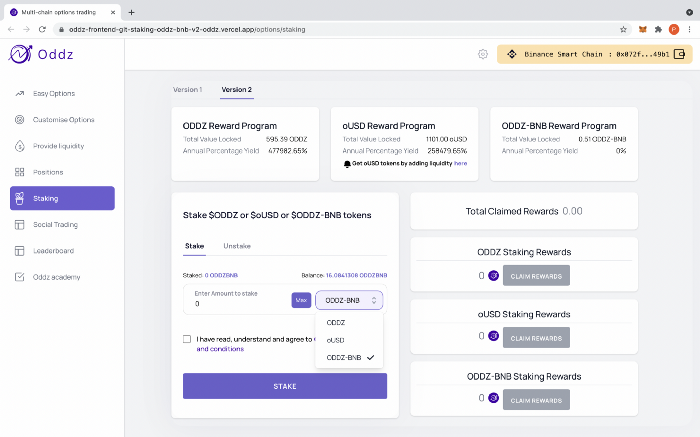Click the Oddz academy checkbox icon
The width and height of the screenshot is (700, 437).
click(20, 277)
